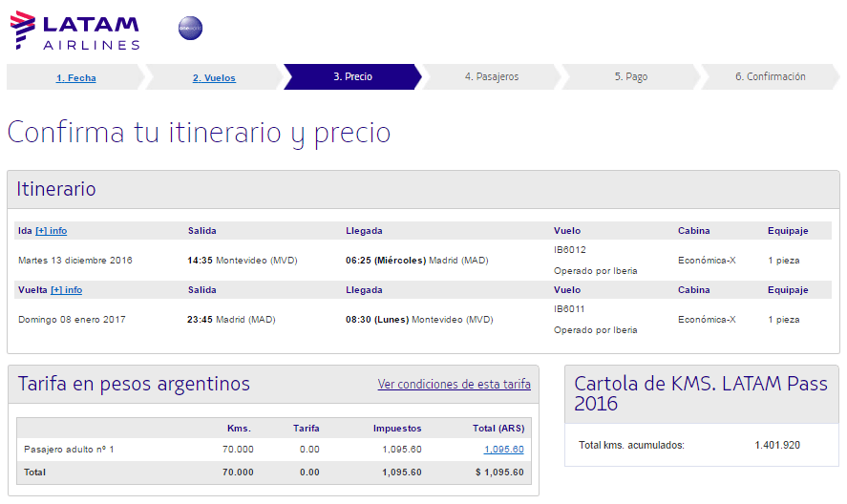
Task: Expand the Ida [+] info link
Action: coord(52,231)
